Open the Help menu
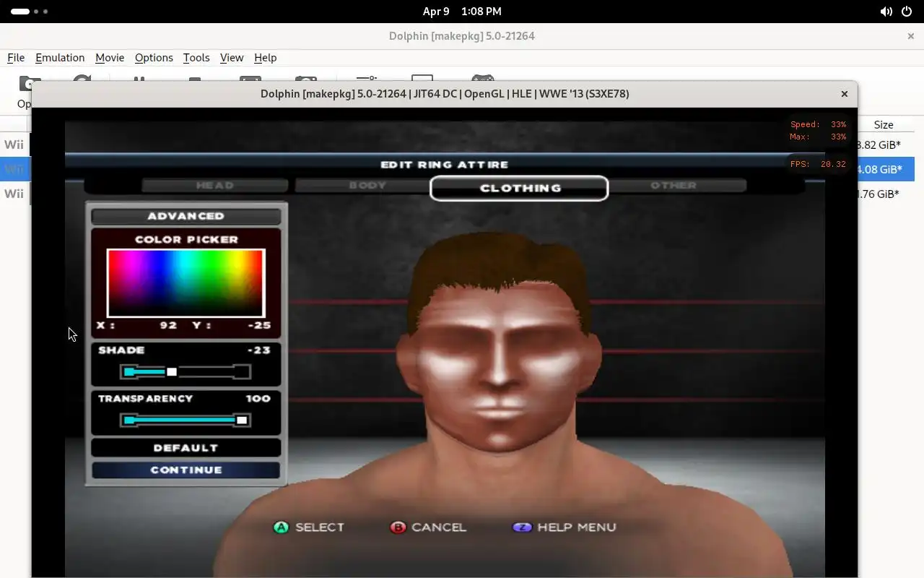The width and height of the screenshot is (924, 578). 265,58
